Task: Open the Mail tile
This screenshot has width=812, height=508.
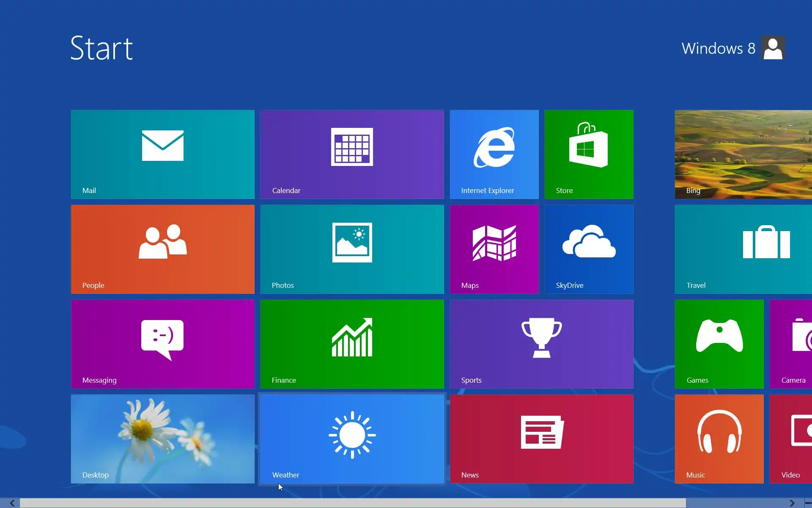Action: [x=162, y=154]
